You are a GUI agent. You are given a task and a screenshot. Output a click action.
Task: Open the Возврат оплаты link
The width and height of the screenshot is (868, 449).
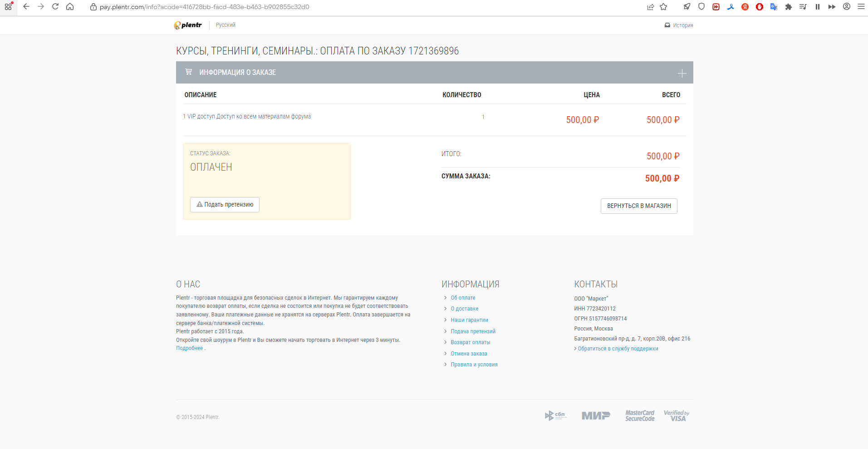[471, 342]
